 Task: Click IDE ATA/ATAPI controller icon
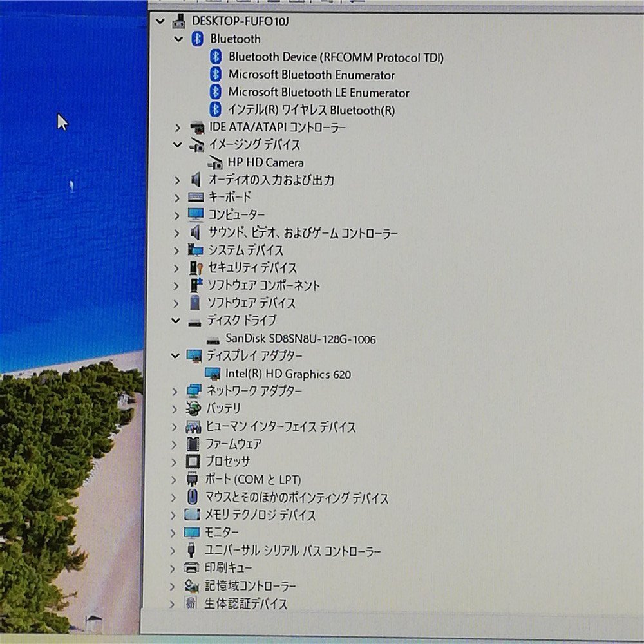[197, 128]
